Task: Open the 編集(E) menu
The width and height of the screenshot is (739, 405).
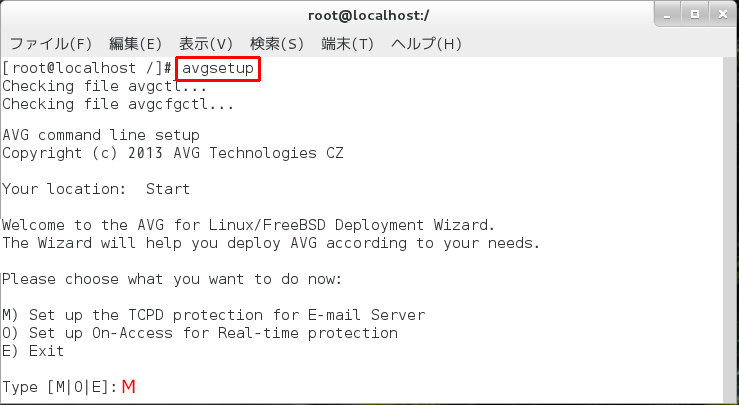Action: point(135,44)
